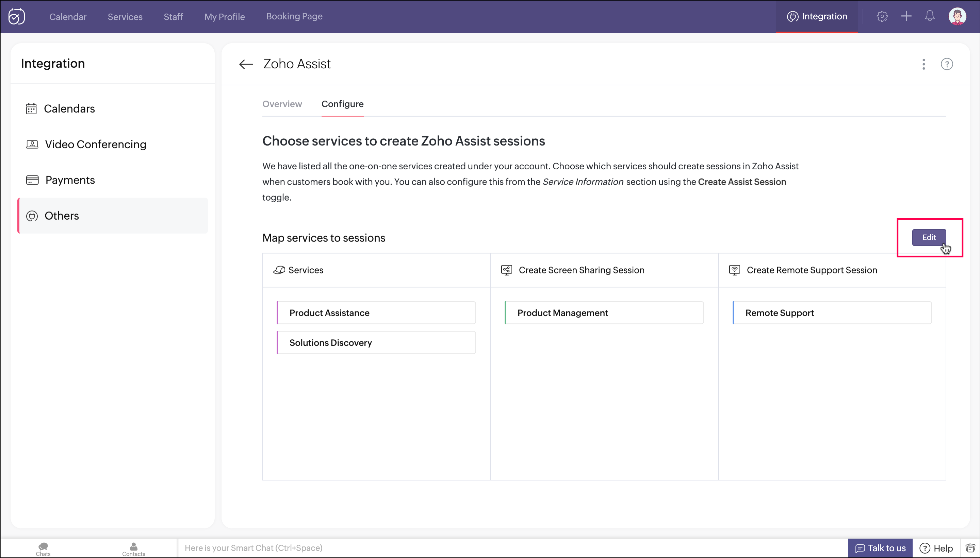Click the Others plug icon
The image size is (980, 558).
[x=32, y=216]
